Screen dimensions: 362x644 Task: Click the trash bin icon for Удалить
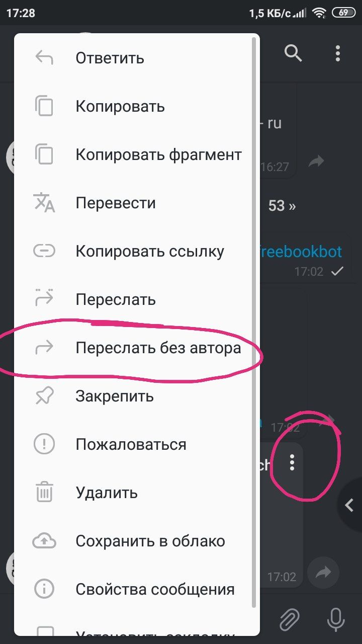pyautogui.click(x=44, y=492)
